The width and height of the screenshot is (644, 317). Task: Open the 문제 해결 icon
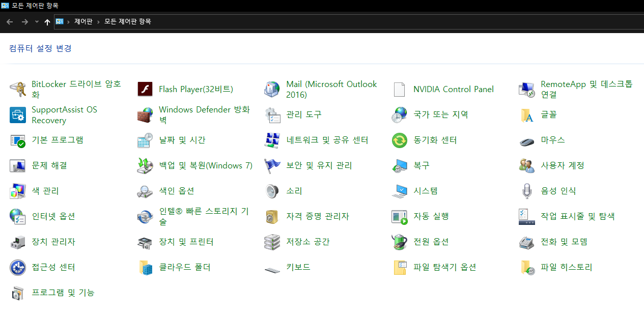tap(18, 166)
